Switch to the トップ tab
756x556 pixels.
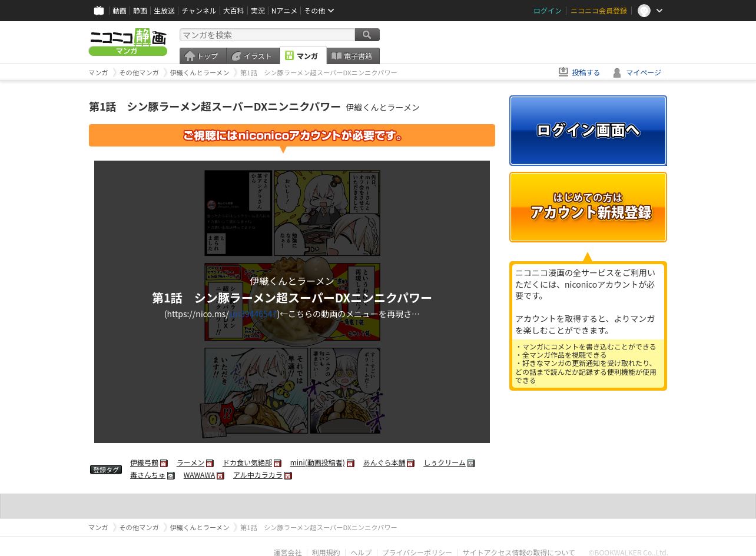203,56
